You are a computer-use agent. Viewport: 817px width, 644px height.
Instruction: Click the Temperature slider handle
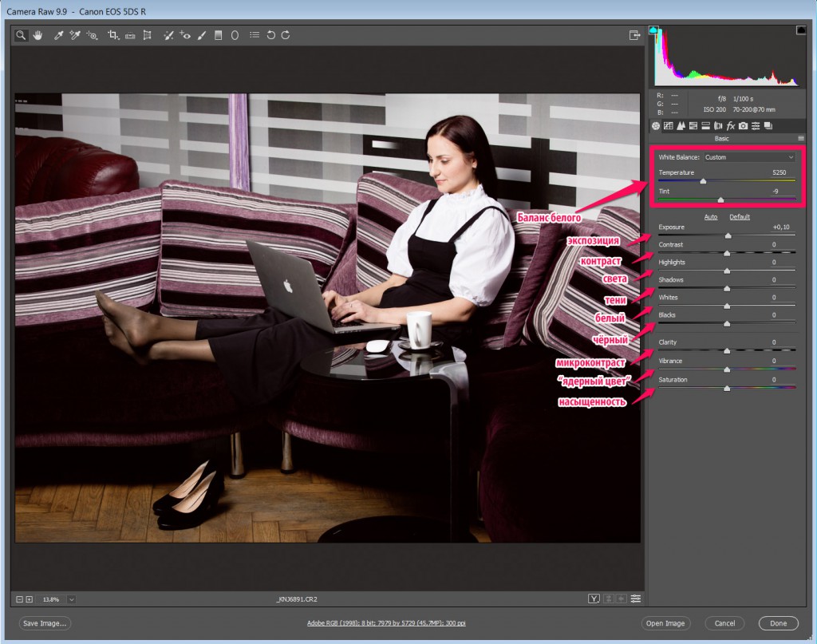pyautogui.click(x=703, y=181)
